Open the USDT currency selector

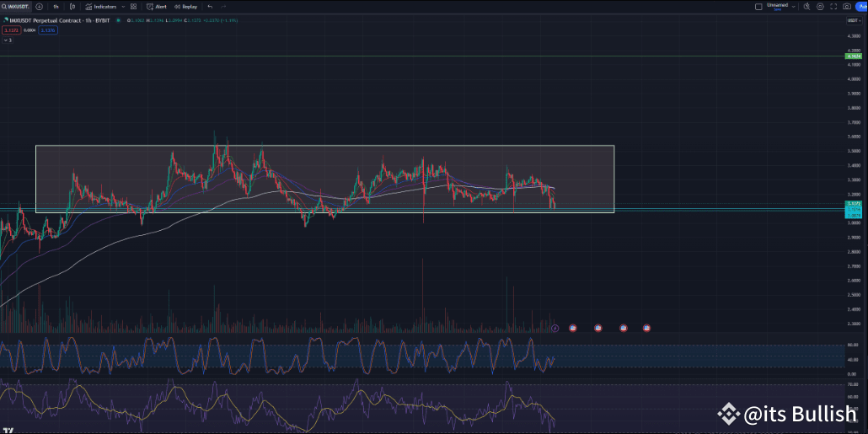pyautogui.click(x=853, y=19)
